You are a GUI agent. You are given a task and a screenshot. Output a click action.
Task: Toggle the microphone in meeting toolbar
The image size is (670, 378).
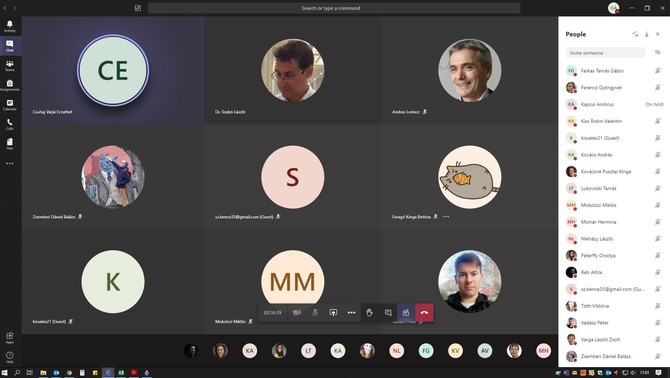coord(315,313)
